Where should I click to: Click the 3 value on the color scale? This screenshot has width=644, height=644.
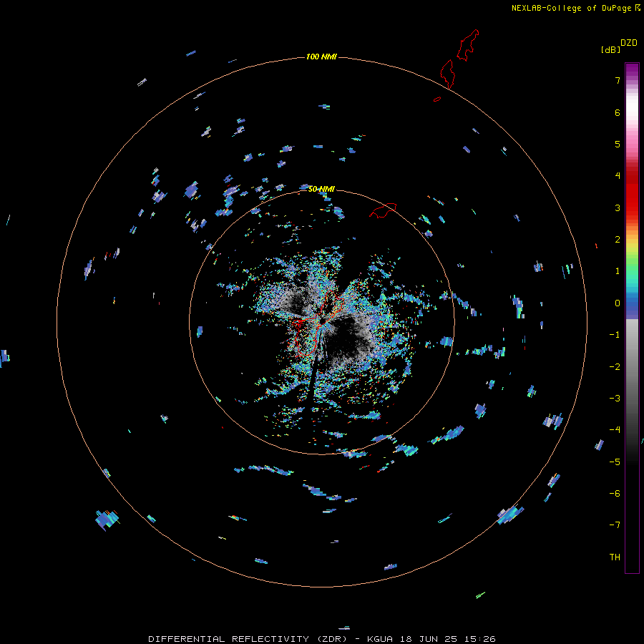618,208
